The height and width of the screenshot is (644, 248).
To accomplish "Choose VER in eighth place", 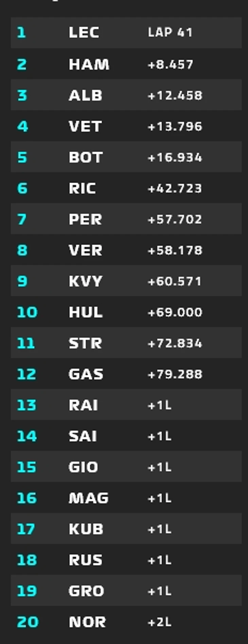I will coord(85,251).
